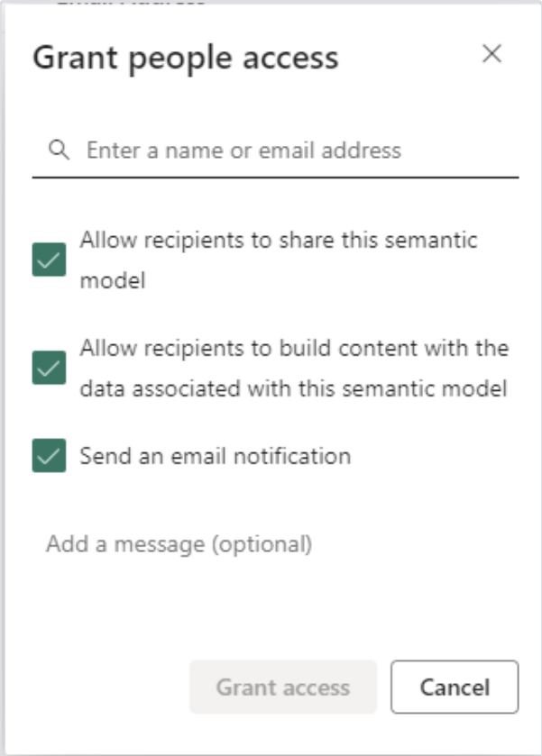Click the data associated with this semantic model text

[x=293, y=388]
